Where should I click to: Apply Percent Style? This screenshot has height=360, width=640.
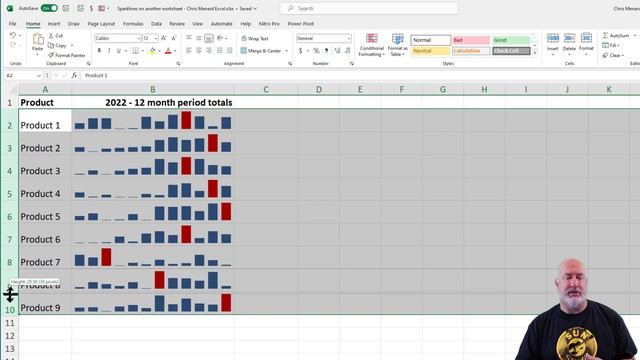pos(316,51)
